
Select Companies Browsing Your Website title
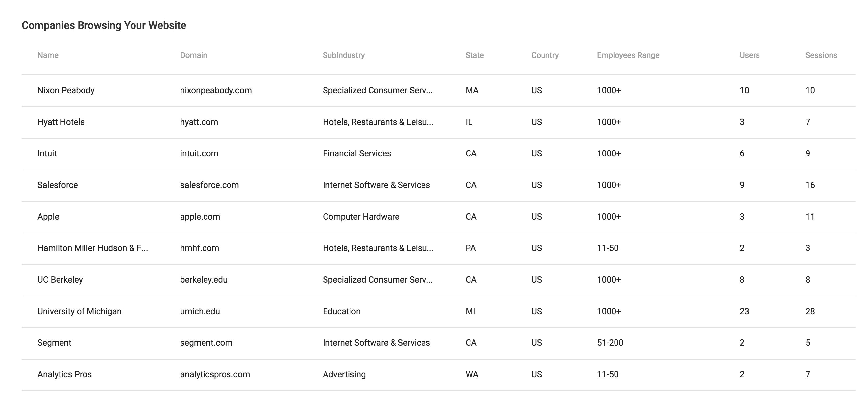[104, 26]
